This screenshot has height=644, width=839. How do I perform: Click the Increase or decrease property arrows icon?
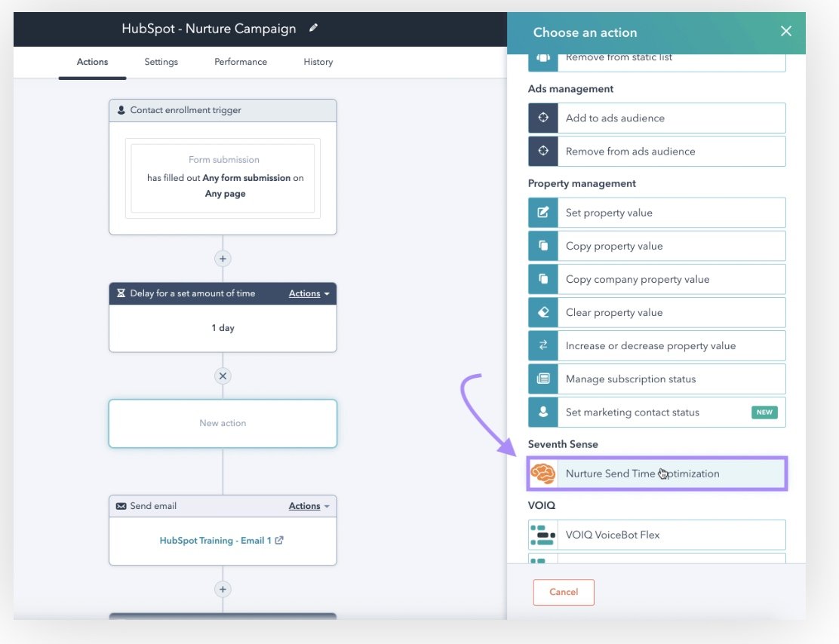543,345
